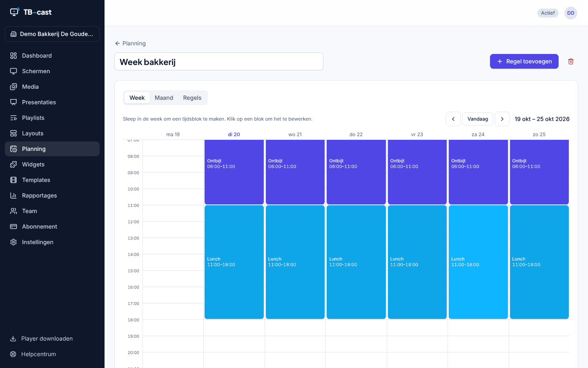Open the Rapportages chart icon
Screen dimensions: 588x368
coord(13,195)
